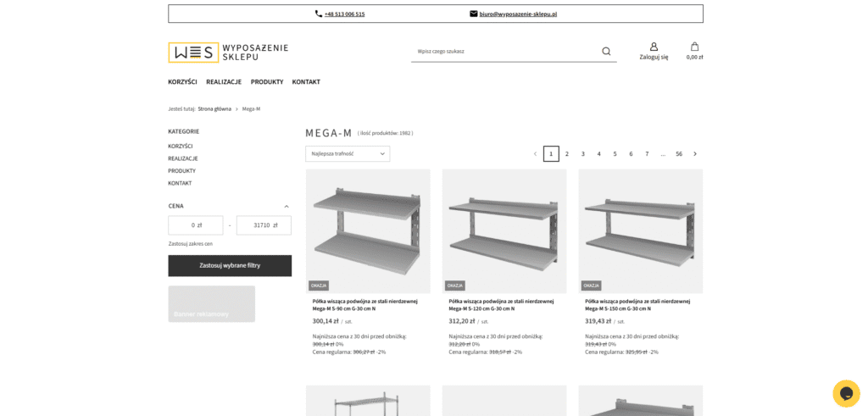Open the shopping cart icon
Image resolution: width=868 pixels, height=416 pixels.
click(694, 47)
